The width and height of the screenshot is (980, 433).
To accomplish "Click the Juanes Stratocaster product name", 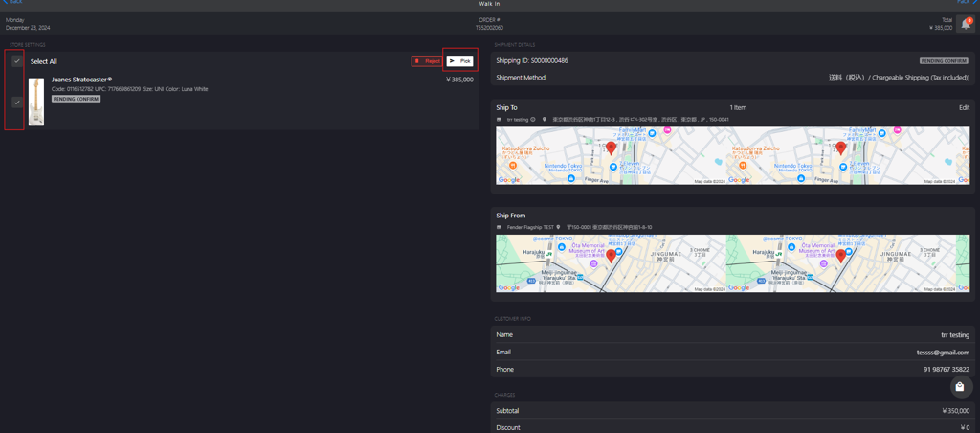I will click(82, 80).
